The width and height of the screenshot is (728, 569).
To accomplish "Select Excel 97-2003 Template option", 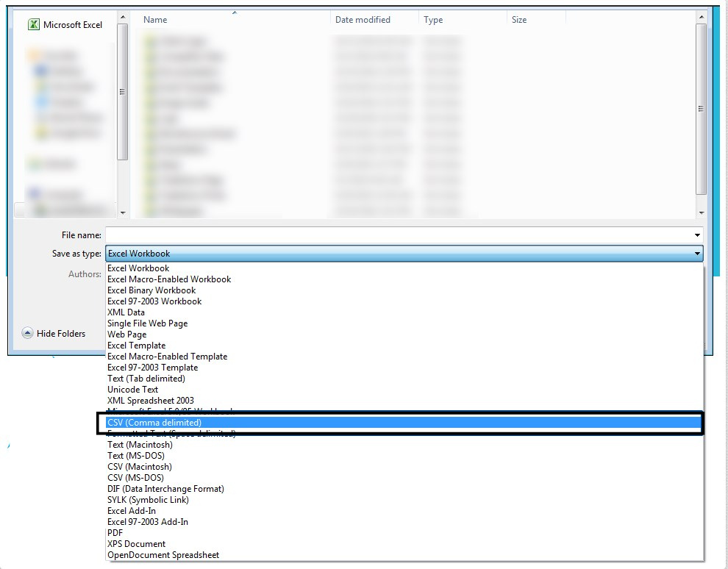I will point(404,368).
